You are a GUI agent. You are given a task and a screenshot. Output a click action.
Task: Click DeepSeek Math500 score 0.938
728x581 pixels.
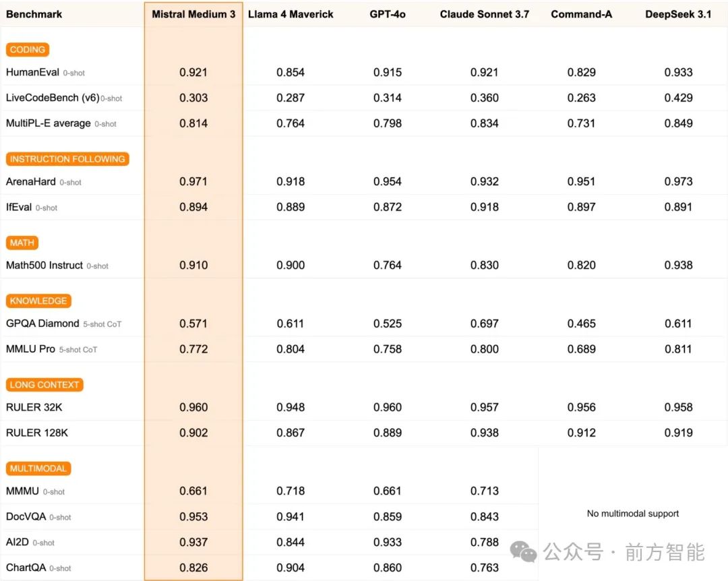(678, 265)
